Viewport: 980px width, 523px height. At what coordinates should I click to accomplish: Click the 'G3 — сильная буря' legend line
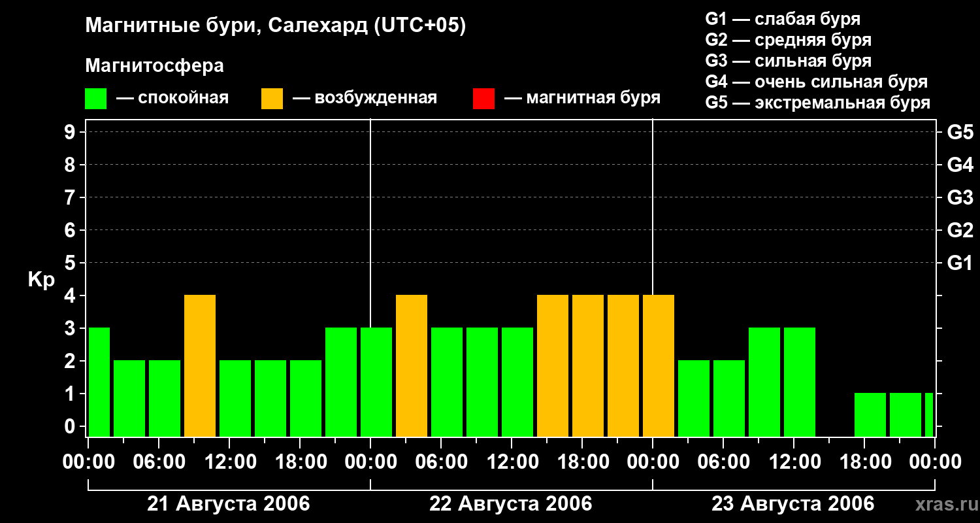[789, 61]
